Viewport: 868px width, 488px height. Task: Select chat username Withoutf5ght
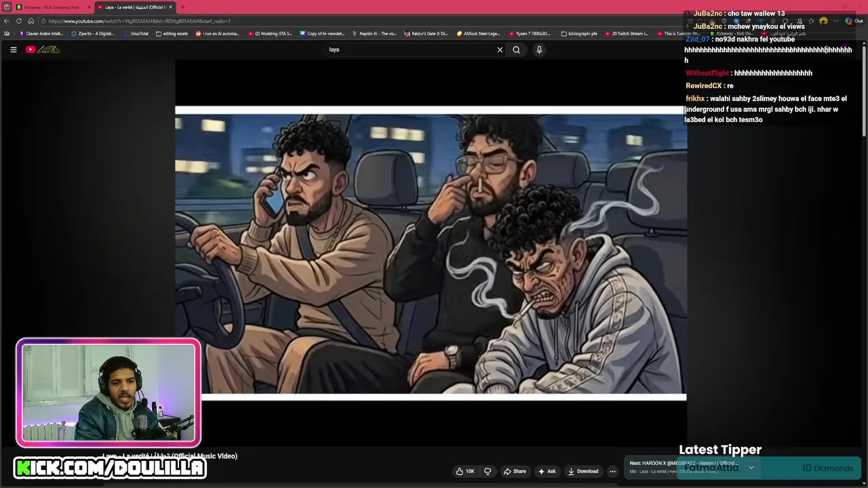[x=707, y=73]
